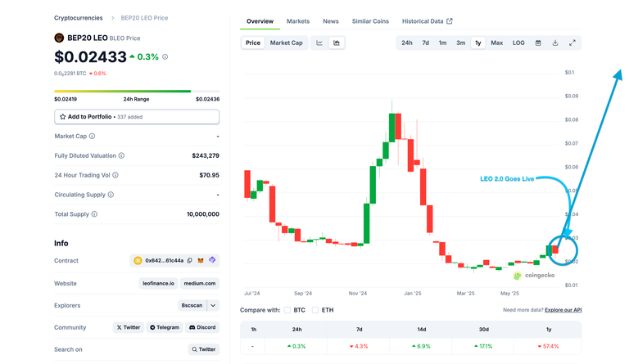Open the Telegram community link

click(165, 327)
